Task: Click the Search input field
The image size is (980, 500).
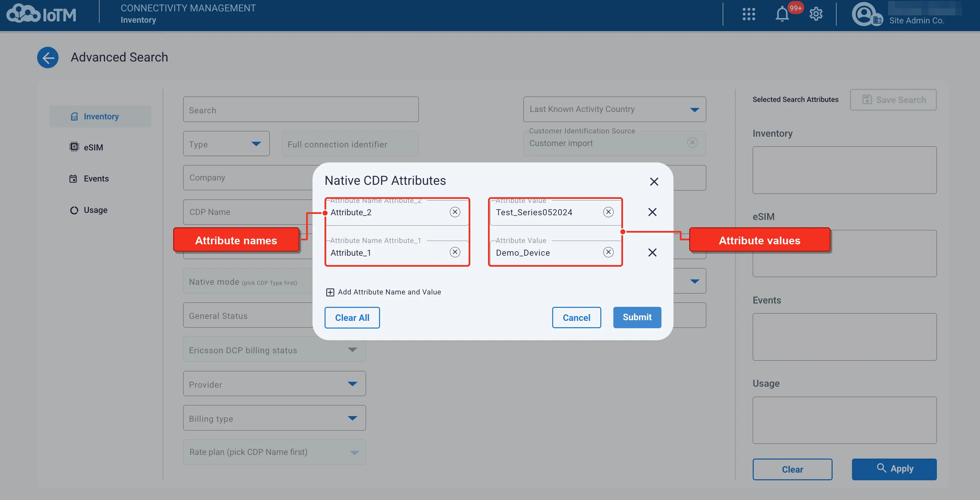Action: click(x=300, y=110)
